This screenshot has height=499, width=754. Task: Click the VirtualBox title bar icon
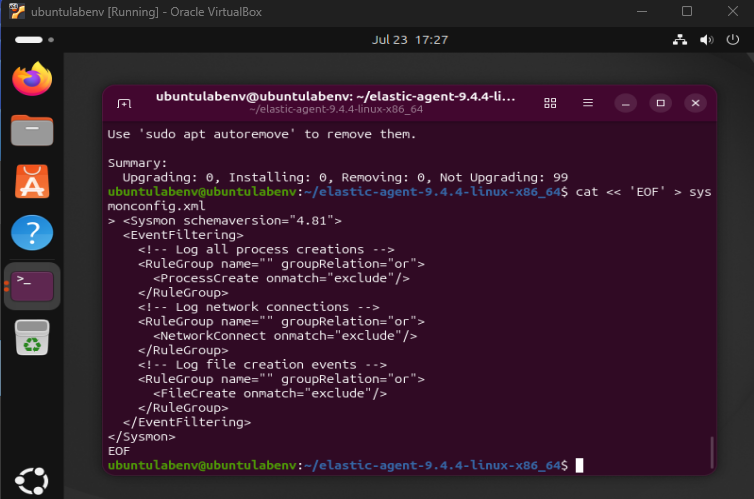coord(17,11)
